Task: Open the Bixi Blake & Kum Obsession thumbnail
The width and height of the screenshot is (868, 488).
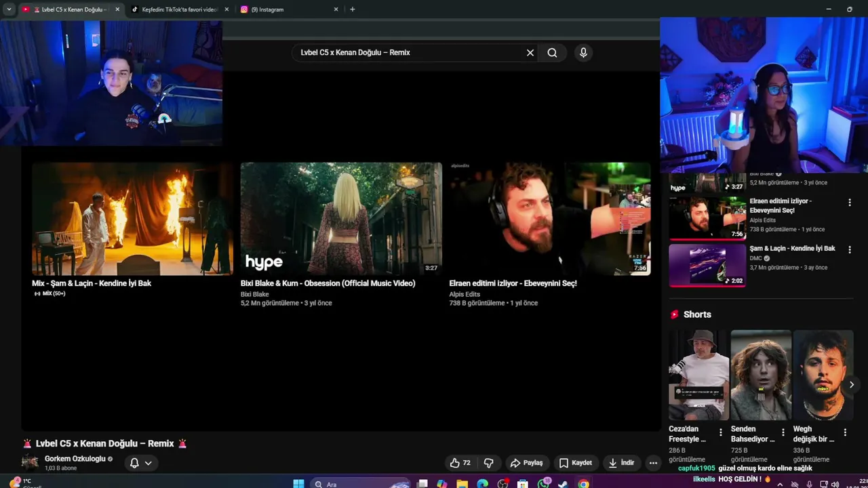Action: point(341,219)
